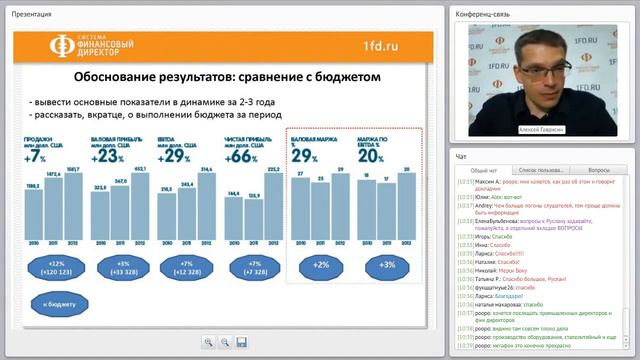Viewport: 640px width, 360px height.
Task: Click the 20% EBITDA margin figure
Action: pos(371,156)
